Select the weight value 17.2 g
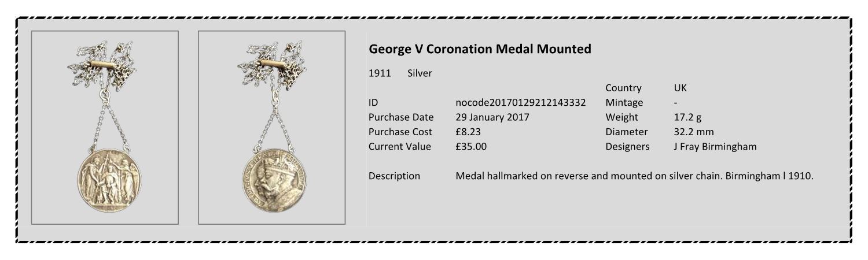 pyautogui.click(x=687, y=117)
